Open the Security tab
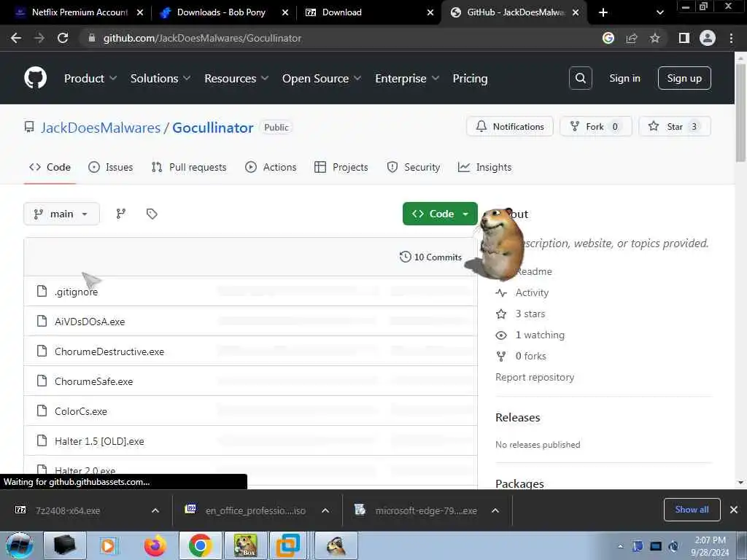 click(x=414, y=167)
